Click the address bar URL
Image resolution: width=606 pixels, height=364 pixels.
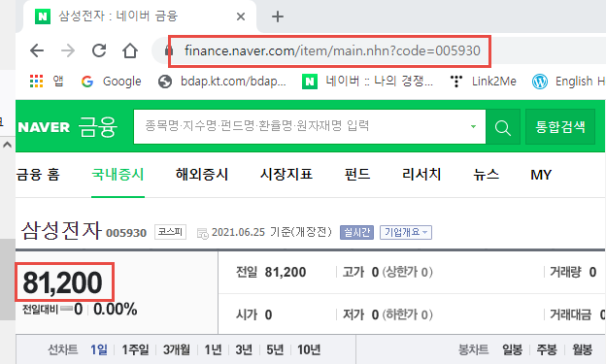click(x=332, y=50)
